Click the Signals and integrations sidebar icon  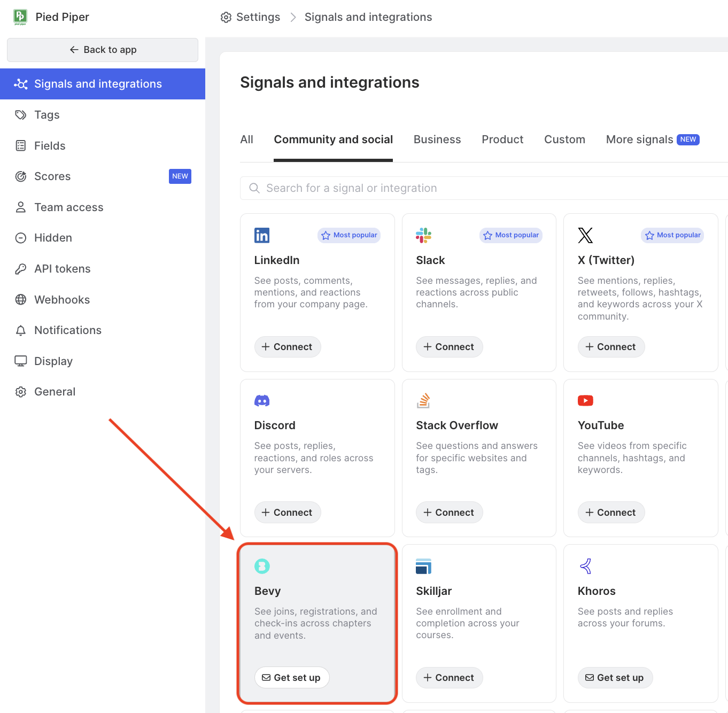[21, 84]
